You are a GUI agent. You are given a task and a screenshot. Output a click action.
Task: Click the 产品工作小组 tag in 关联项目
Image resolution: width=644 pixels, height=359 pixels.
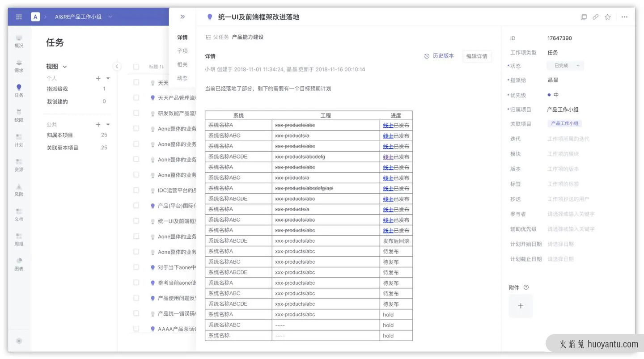pos(564,123)
